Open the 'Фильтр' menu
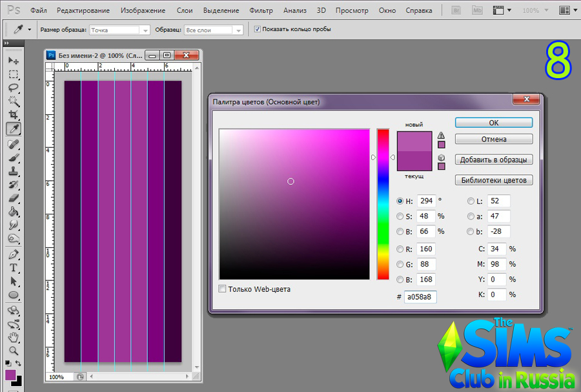This screenshot has width=581, height=392. click(261, 10)
